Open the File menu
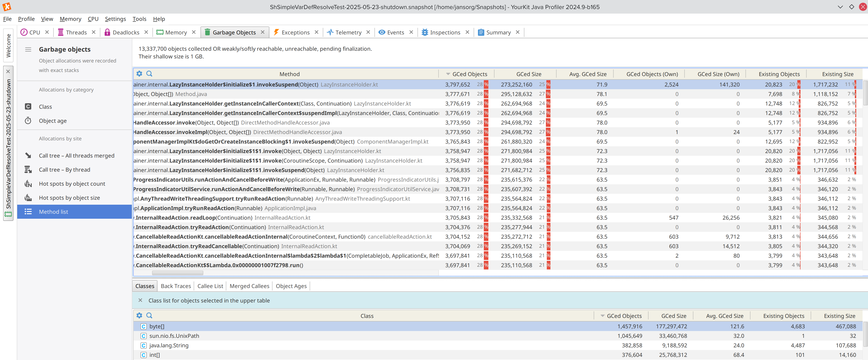The width and height of the screenshot is (868, 360). click(7, 19)
